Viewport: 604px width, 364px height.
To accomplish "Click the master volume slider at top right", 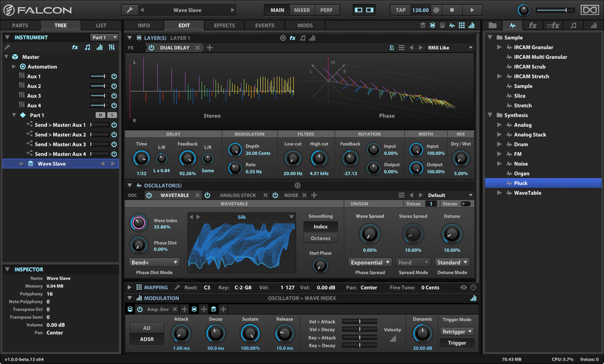I will click(x=555, y=10).
